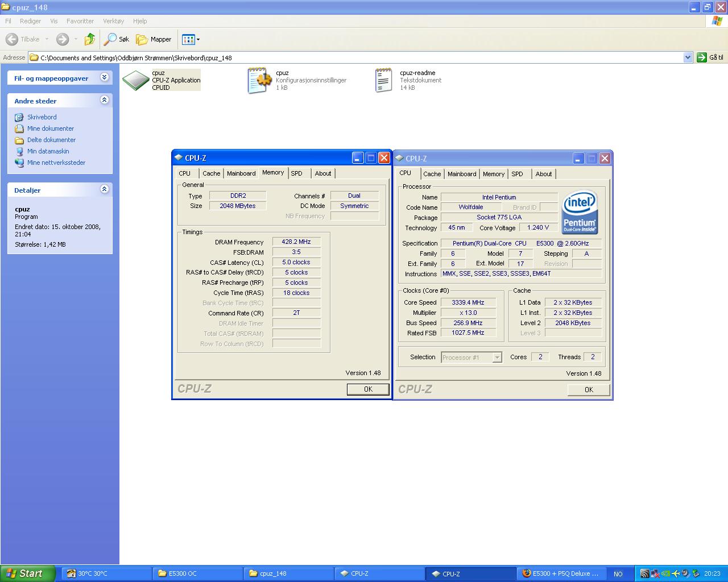The width and height of the screenshot is (728, 582).
Task: Open the Processor #1 selection dropdown
Action: pos(471,357)
